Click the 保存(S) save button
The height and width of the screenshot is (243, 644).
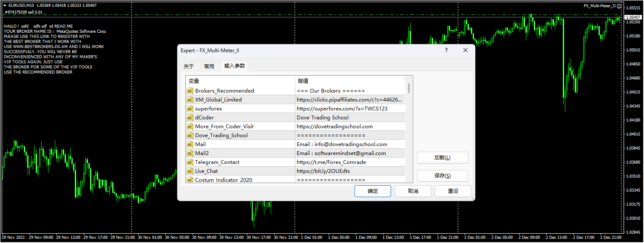pos(442,176)
